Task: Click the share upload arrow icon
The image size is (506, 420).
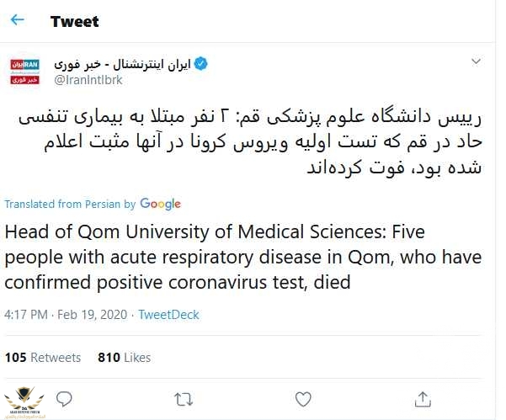Action: click(424, 397)
